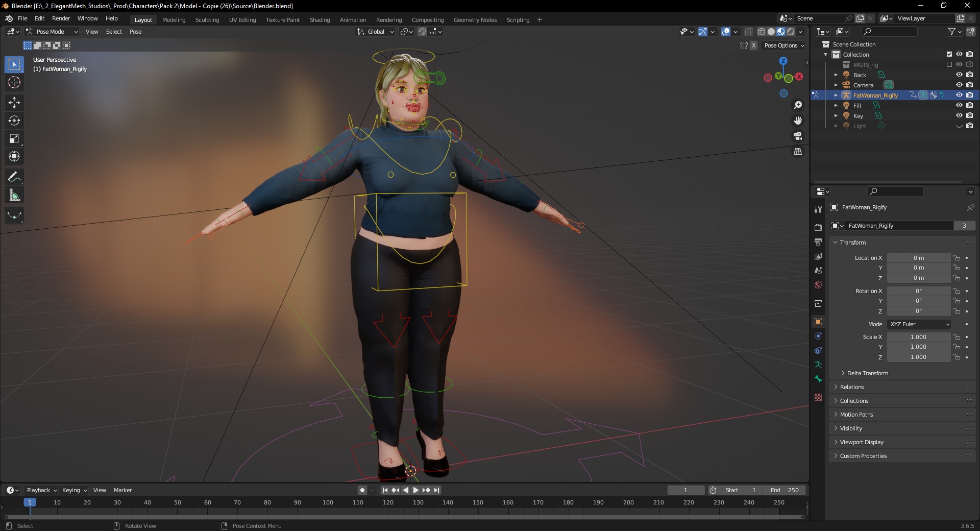Screen dimensions: 980x531
Task: Hide FatWoman_Rigify in the viewport
Action: [x=959, y=95]
